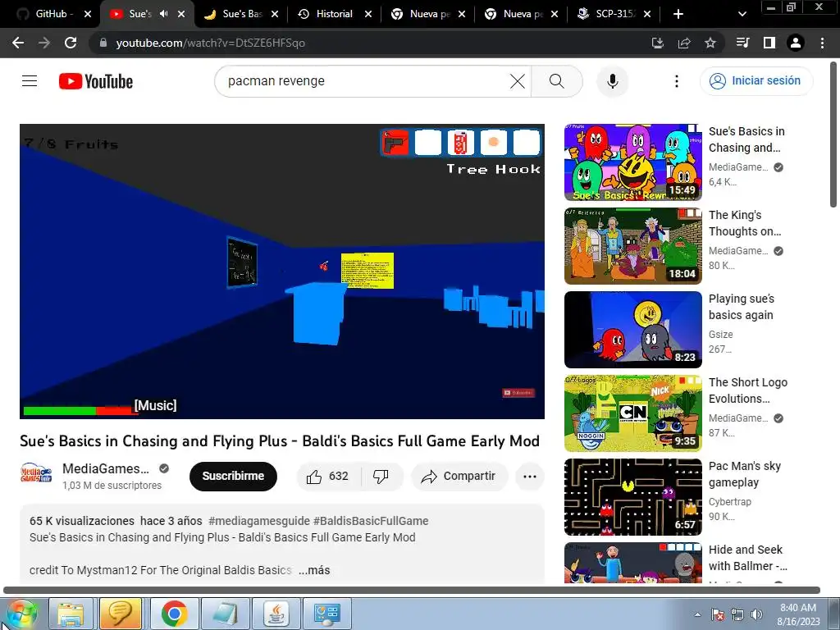The height and width of the screenshot is (630, 840).
Task: Open Chrome three-dot menu
Action: tap(822, 43)
